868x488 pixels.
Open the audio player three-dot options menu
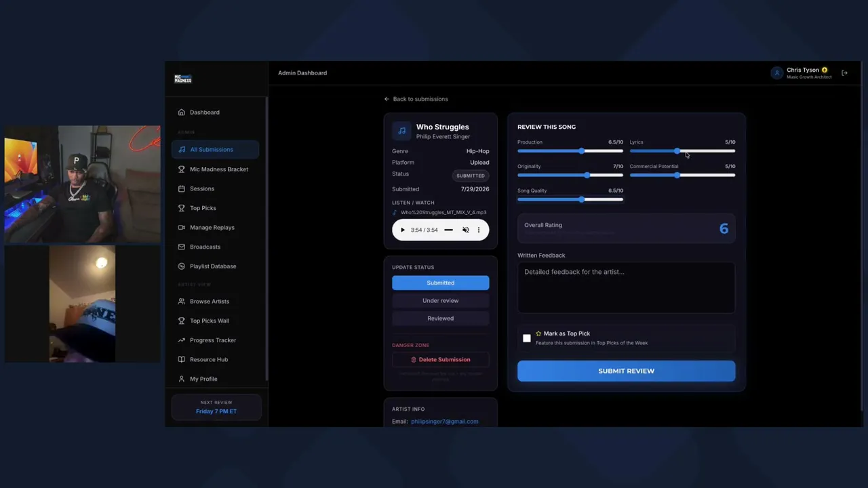(x=479, y=230)
